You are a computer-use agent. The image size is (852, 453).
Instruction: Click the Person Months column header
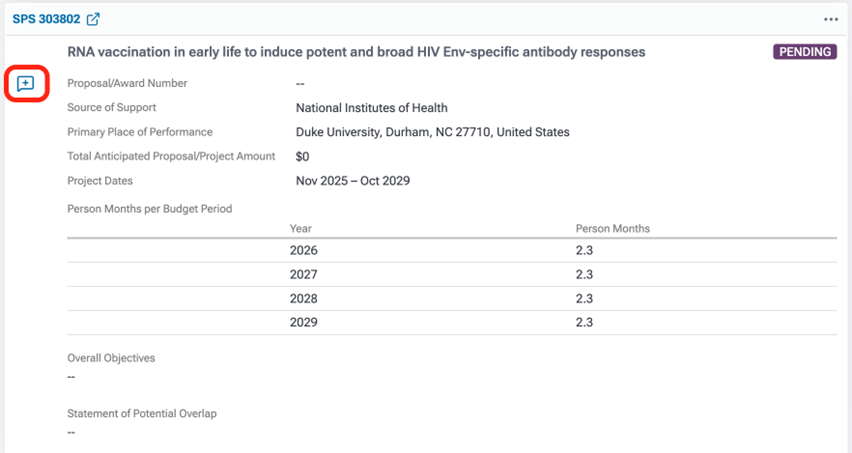coord(612,229)
